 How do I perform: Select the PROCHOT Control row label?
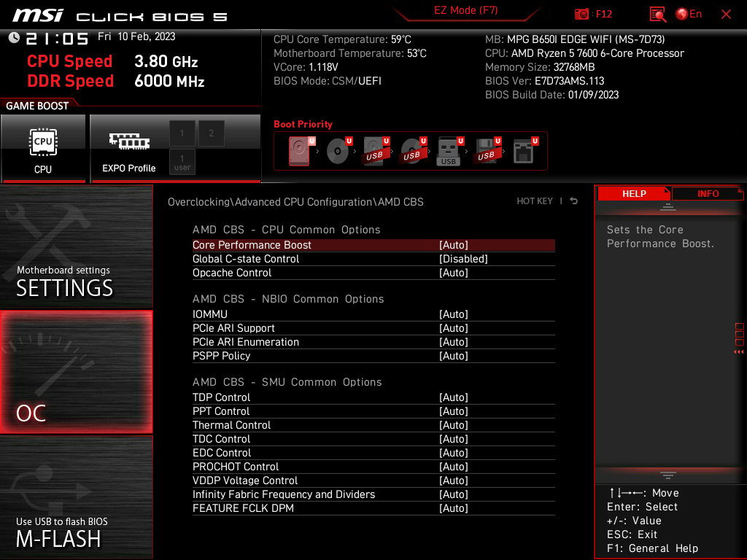tap(236, 467)
